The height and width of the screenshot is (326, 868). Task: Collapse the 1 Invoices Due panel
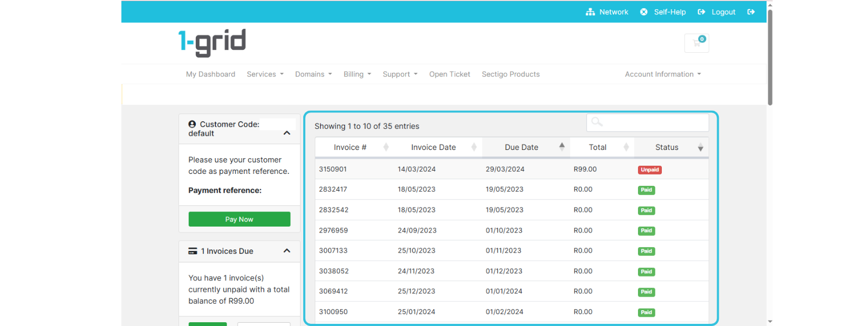pyautogui.click(x=287, y=251)
